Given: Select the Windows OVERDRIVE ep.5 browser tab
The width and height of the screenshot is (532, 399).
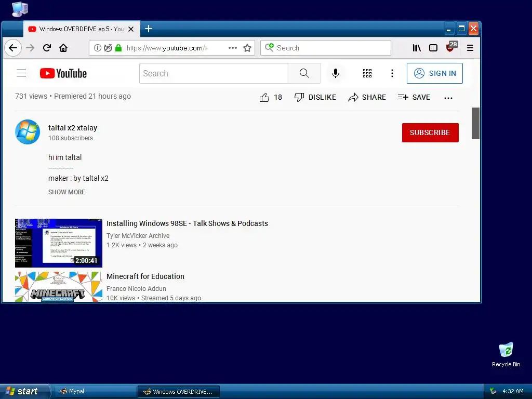Looking at the screenshot, I should tap(81, 29).
